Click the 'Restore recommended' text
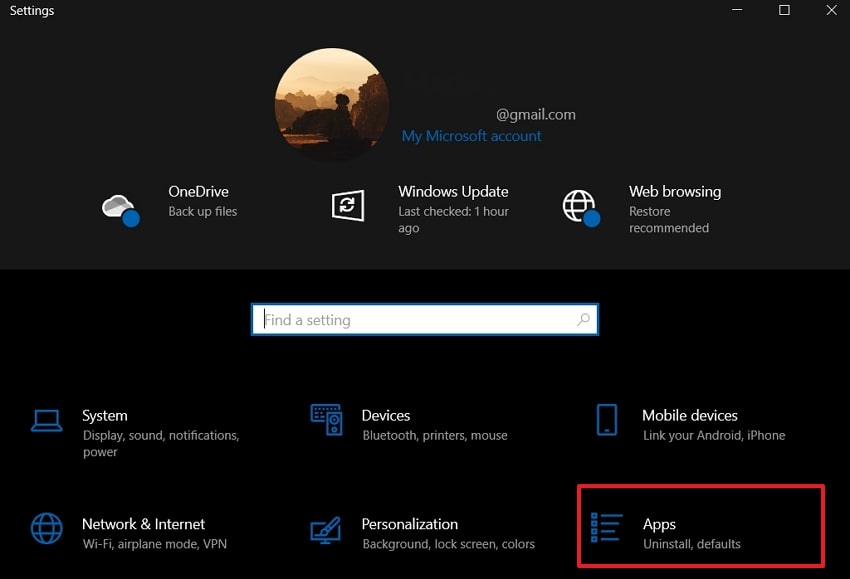Viewport: 850px width, 579px height. pyautogui.click(x=669, y=220)
